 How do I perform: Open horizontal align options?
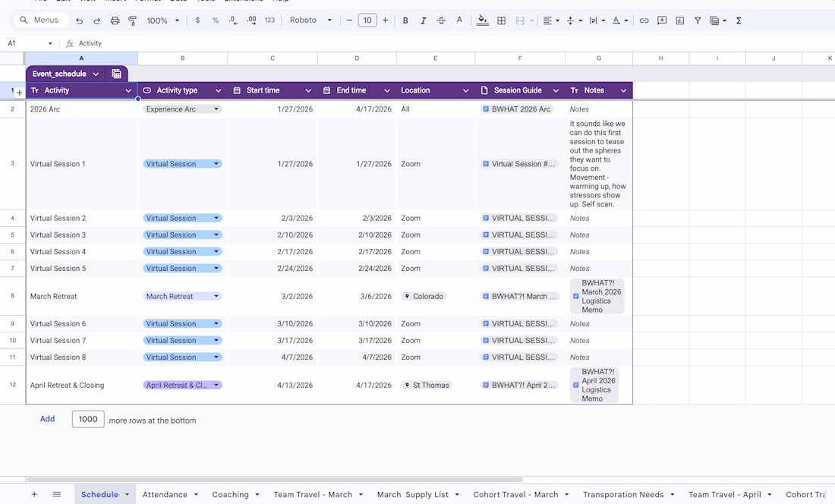(x=550, y=20)
